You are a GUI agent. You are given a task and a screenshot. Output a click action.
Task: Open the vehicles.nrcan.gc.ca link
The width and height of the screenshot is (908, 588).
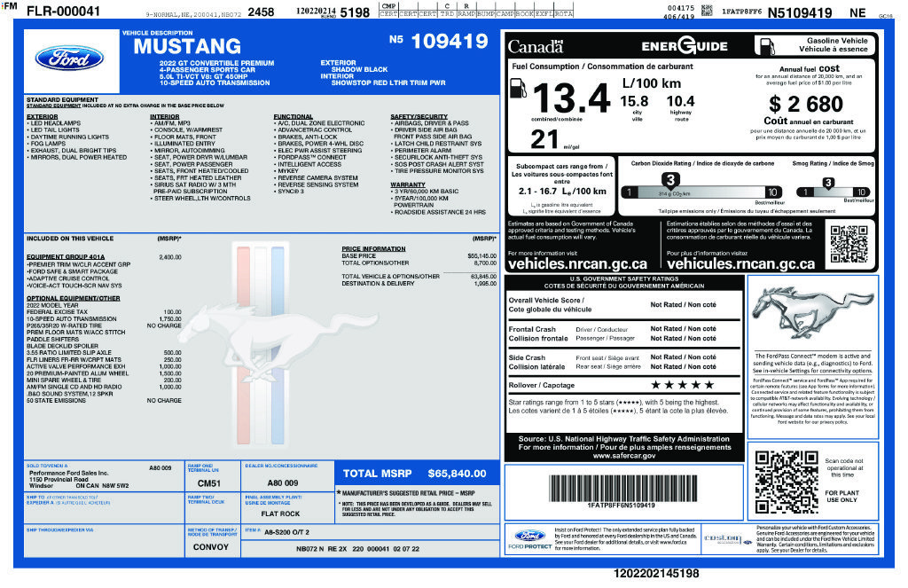(x=577, y=264)
